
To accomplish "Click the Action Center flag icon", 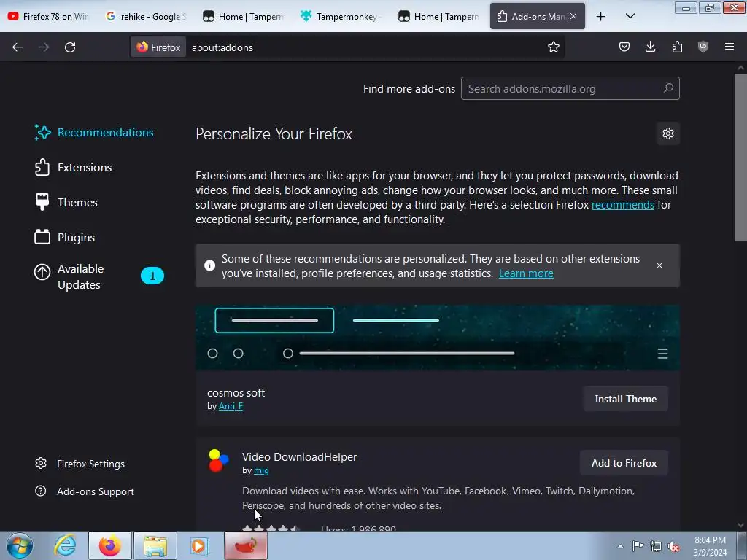I will coord(638,546).
